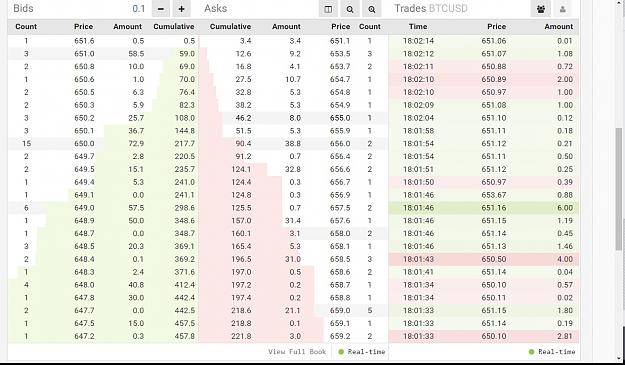Click the vertical page scrollbar thumb

619,189
